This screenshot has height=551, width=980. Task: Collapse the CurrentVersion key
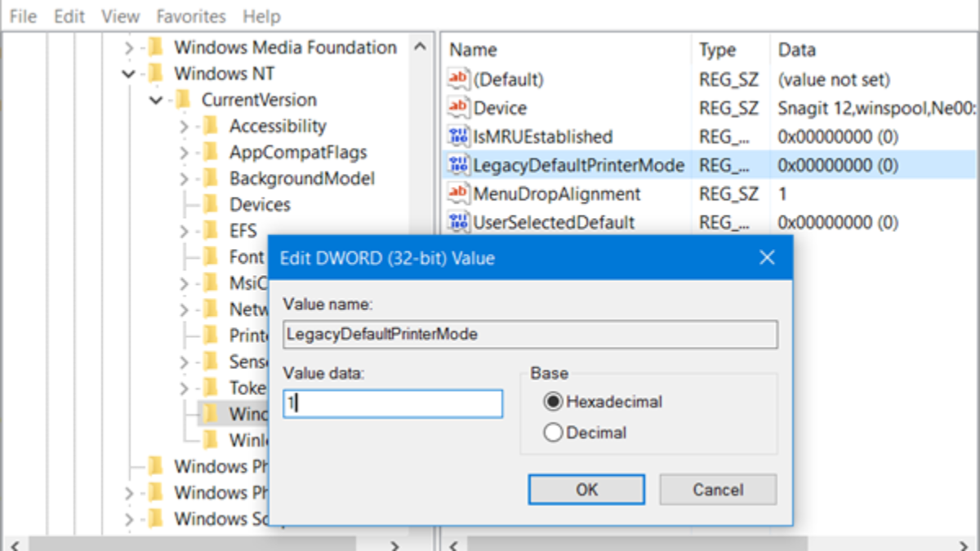click(156, 100)
